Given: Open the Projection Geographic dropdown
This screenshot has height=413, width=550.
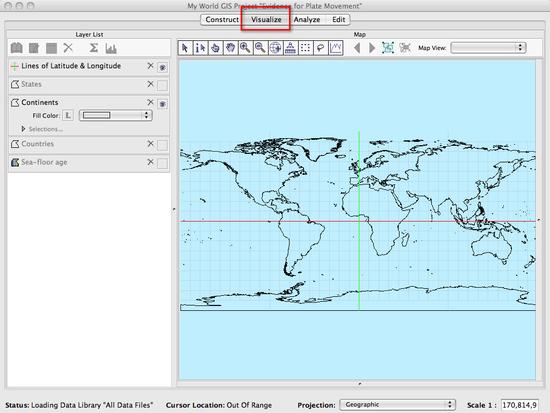Looking at the screenshot, I should pos(397,405).
